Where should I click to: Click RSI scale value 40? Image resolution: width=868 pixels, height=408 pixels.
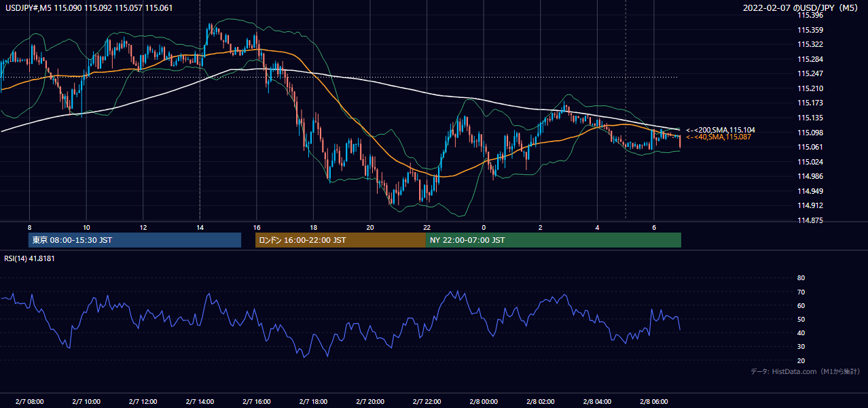(801, 333)
